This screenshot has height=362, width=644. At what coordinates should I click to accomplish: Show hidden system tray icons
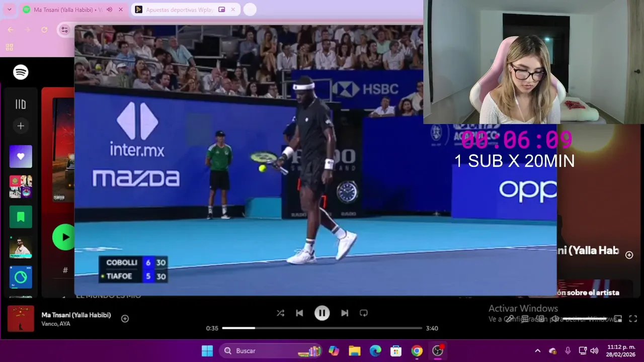click(x=537, y=351)
